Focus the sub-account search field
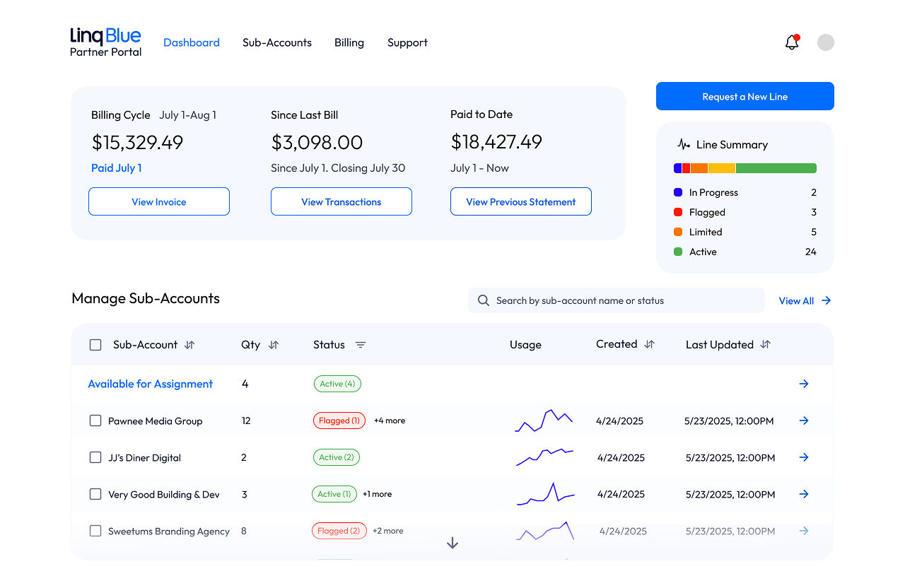Screen dimensions: 905x588 click(617, 300)
